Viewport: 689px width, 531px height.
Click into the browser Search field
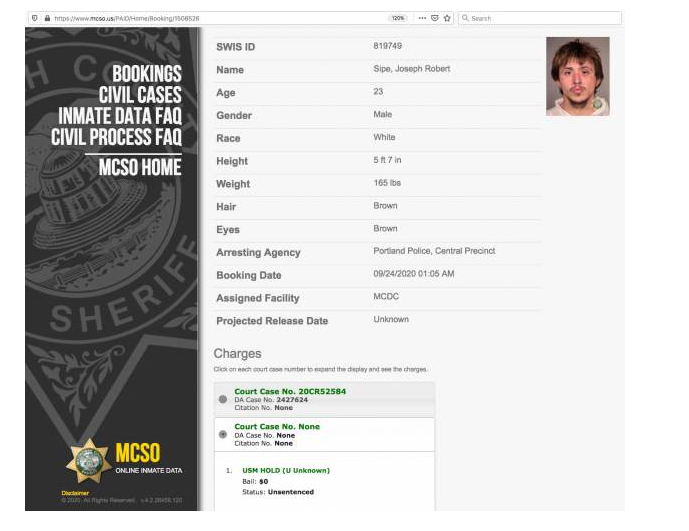pyautogui.click(x=540, y=18)
